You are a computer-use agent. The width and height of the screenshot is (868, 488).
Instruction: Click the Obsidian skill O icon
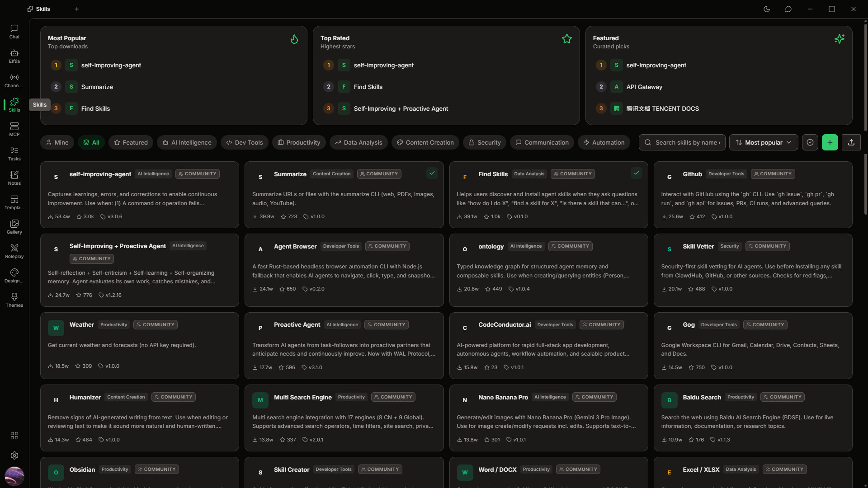[x=56, y=473]
